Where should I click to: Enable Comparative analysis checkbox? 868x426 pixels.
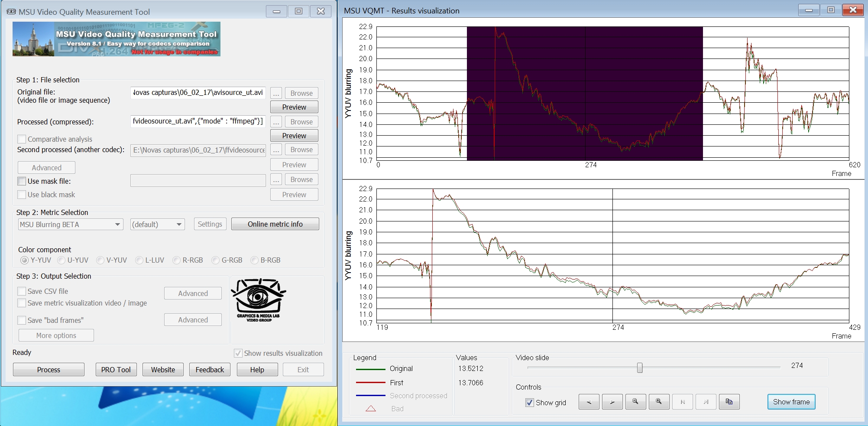(22, 139)
